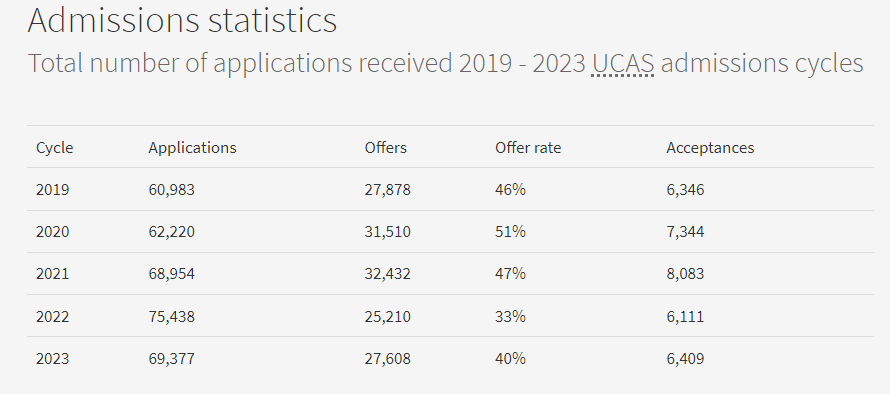This screenshot has width=890, height=394.
Task: Select the Cycle column header
Action: pyautogui.click(x=54, y=148)
